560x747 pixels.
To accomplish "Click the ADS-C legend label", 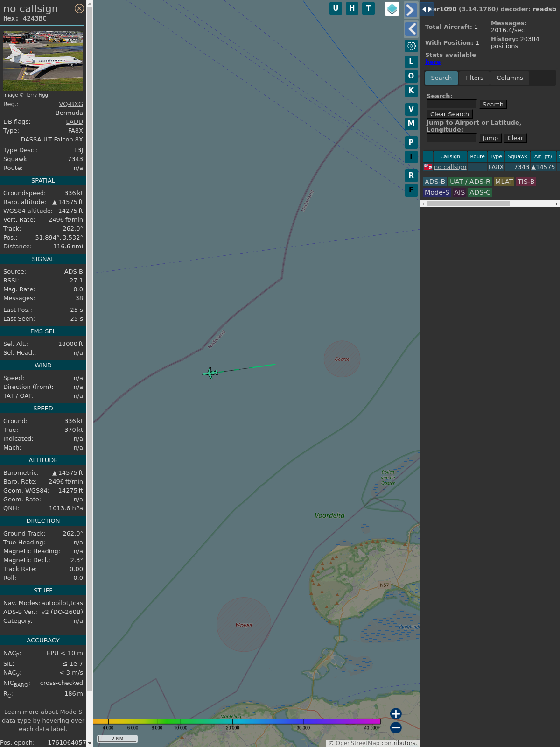I will (480, 193).
